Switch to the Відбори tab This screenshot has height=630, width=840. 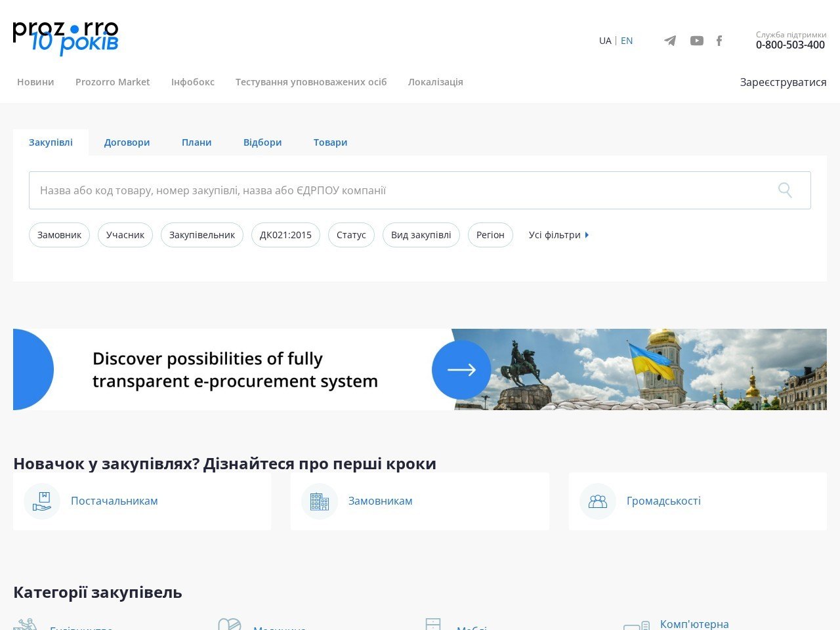click(x=262, y=142)
